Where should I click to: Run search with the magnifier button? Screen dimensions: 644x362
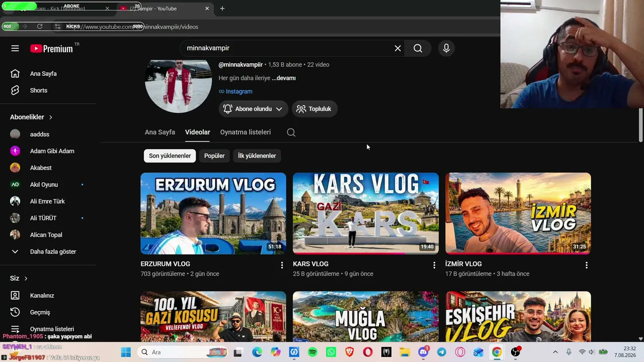(x=418, y=48)
